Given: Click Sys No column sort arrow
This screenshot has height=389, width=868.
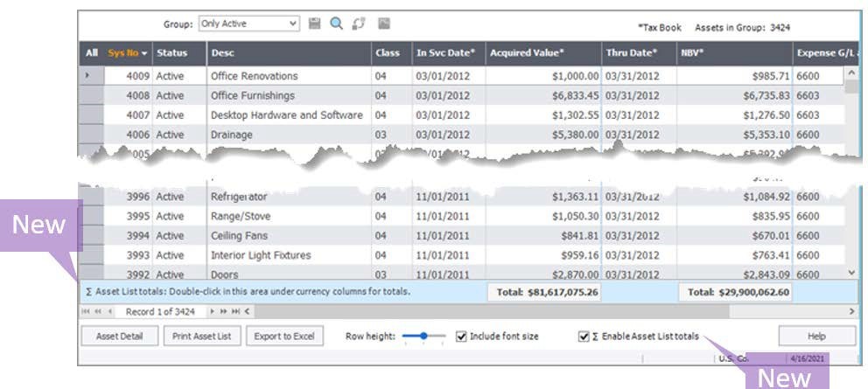Looking at the screenshot, I should click(x=144, y=53).
